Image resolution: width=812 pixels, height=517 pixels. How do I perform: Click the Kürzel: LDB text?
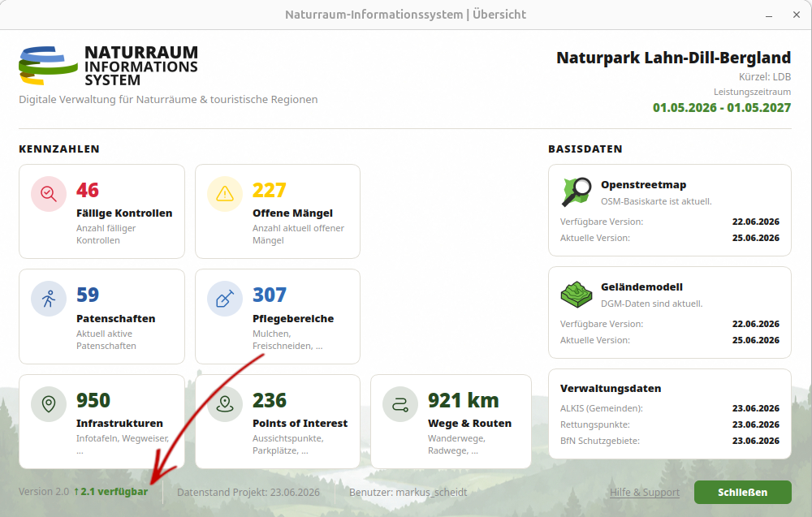pos(765,77)
